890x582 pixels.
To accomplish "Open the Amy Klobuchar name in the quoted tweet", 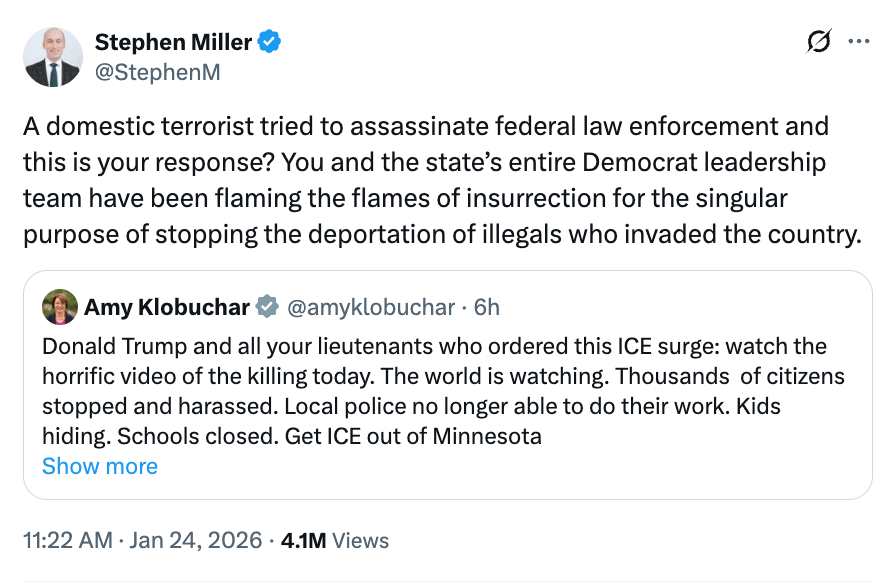I will pos(167,307).
